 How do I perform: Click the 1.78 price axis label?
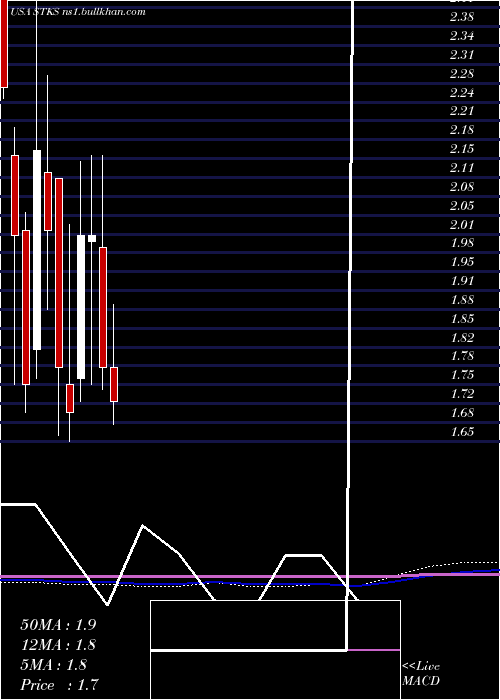[462, 357]
